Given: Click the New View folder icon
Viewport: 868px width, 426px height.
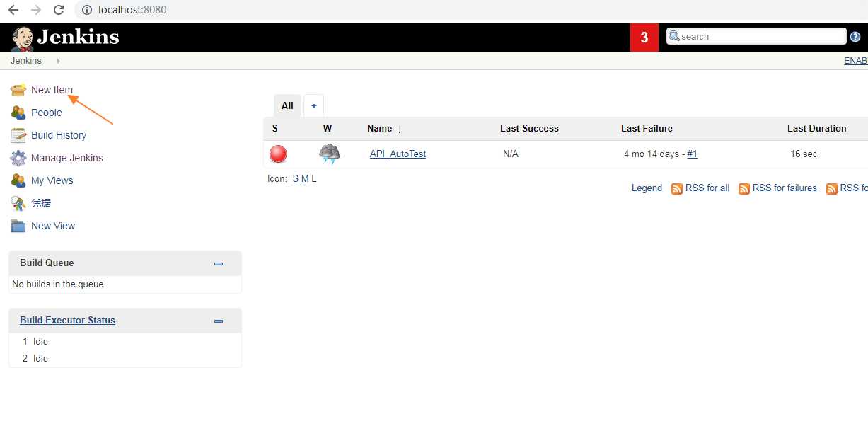Looking at the screenshot, I should [18, 226].
